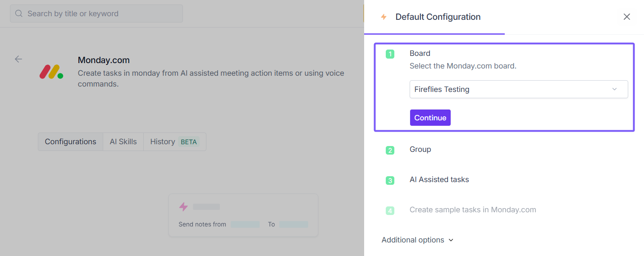Expand the AI Assisted tasks step
Image resolution: width=644 pixels, height=256 pixels.
tap(439, 179)
